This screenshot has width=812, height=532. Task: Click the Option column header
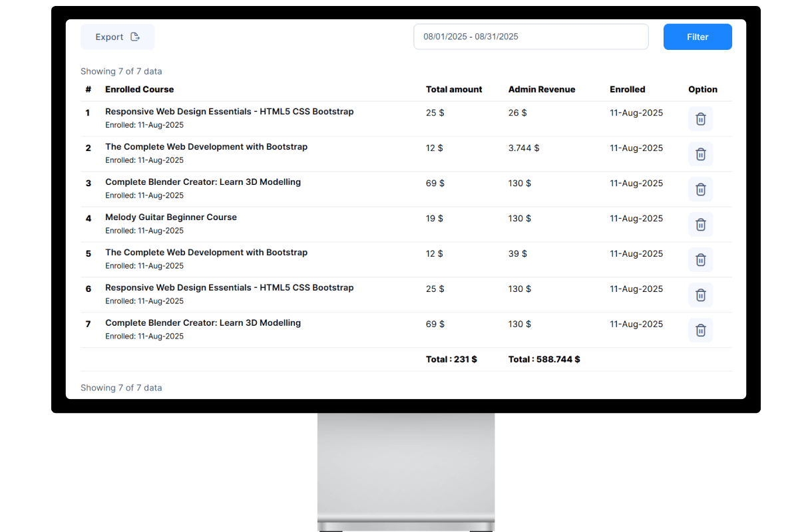(702, 89)
